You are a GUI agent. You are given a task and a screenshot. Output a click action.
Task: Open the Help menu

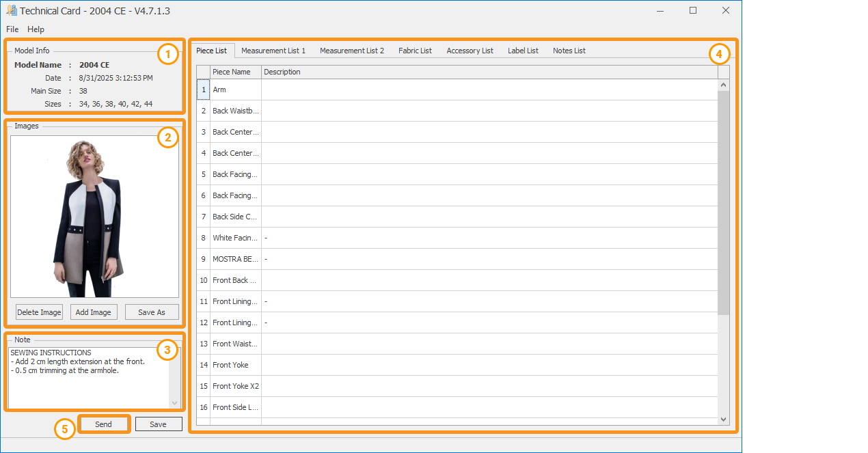36,29
